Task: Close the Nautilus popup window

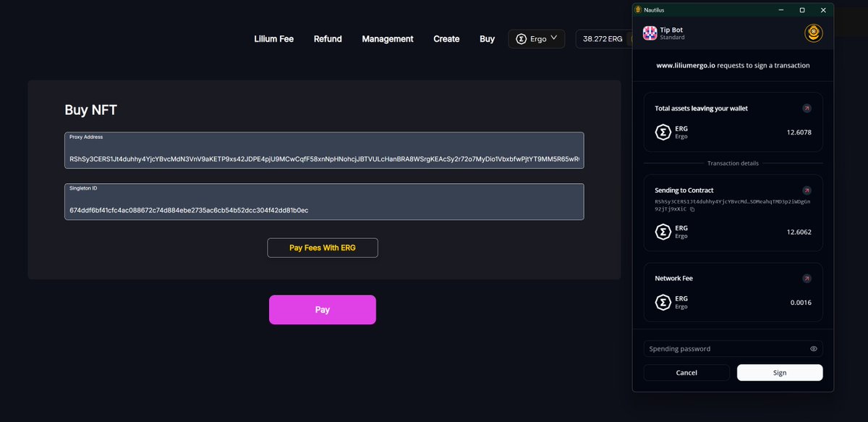Action: pos(823,10)
